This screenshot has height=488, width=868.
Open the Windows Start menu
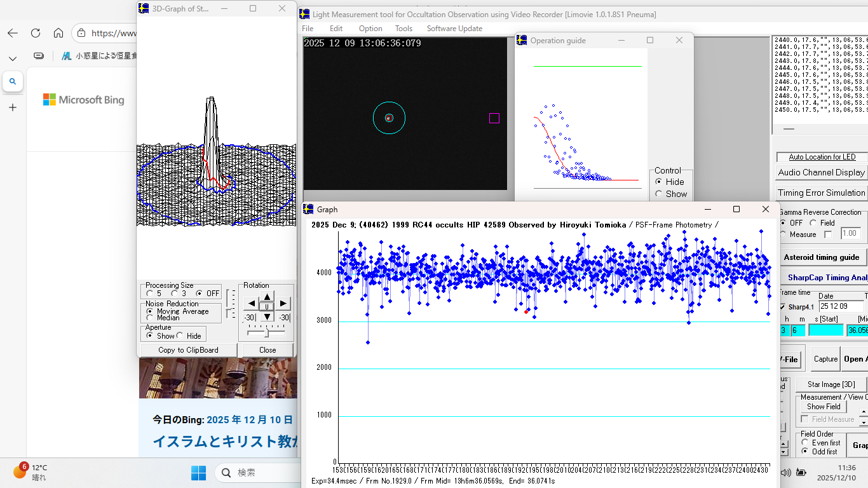(198, 473)
